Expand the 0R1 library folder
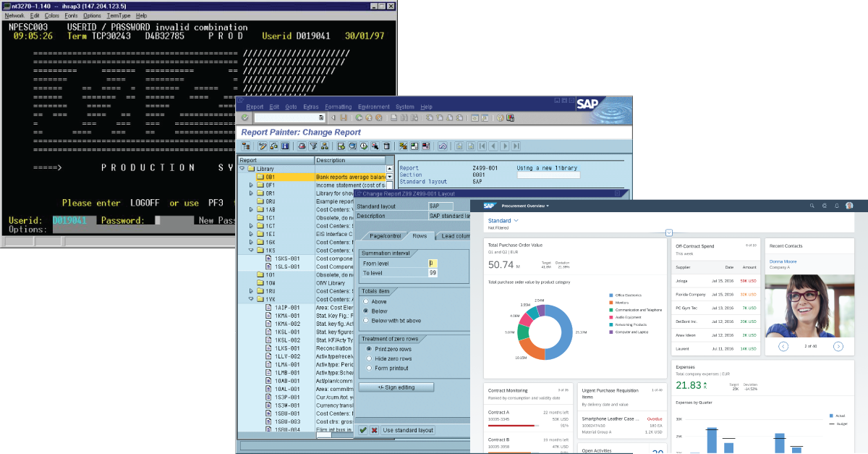This screenshot has width=868, height=454. [x=252, y=193]
